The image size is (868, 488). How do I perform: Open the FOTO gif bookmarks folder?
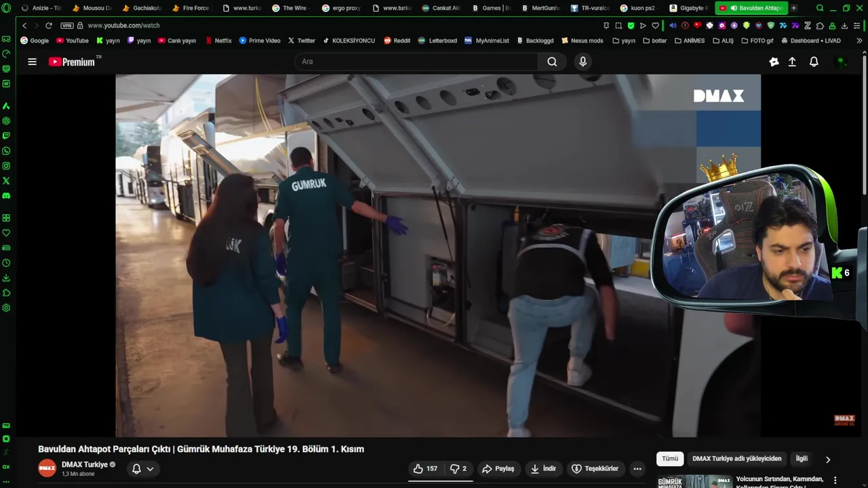click(x=757, y=41)
